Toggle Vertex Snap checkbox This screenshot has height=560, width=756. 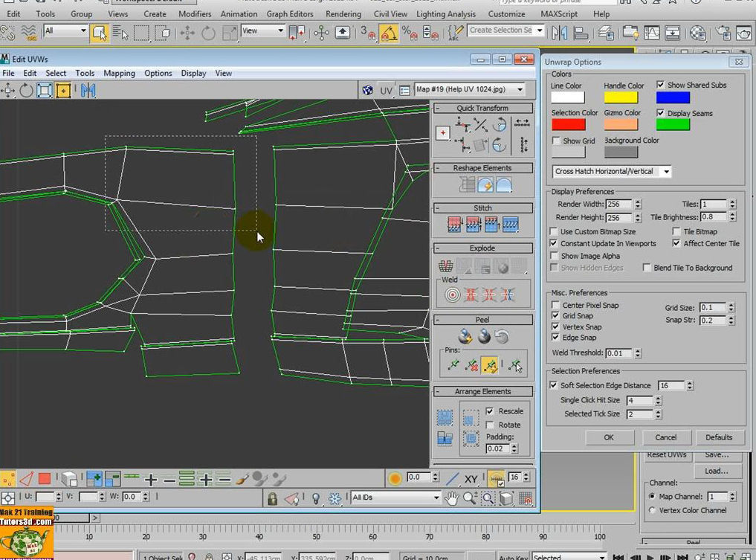click(x=555, y=326)
